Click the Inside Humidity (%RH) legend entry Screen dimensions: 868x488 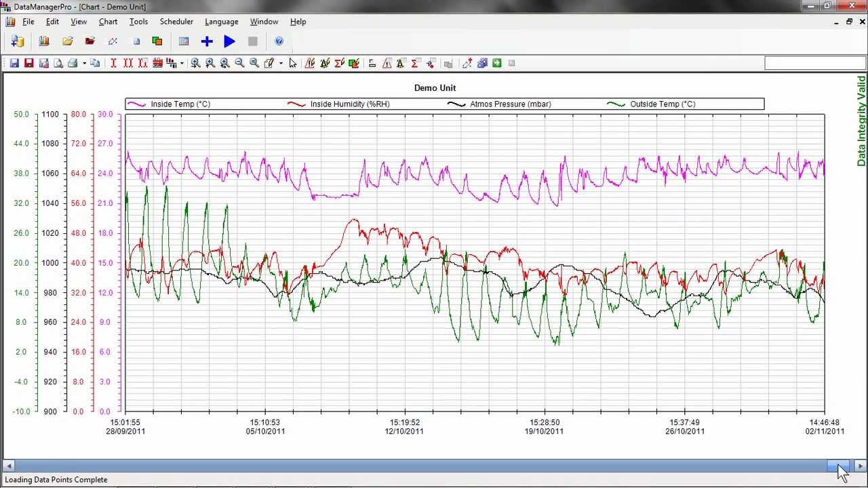[x=339, y=104]
